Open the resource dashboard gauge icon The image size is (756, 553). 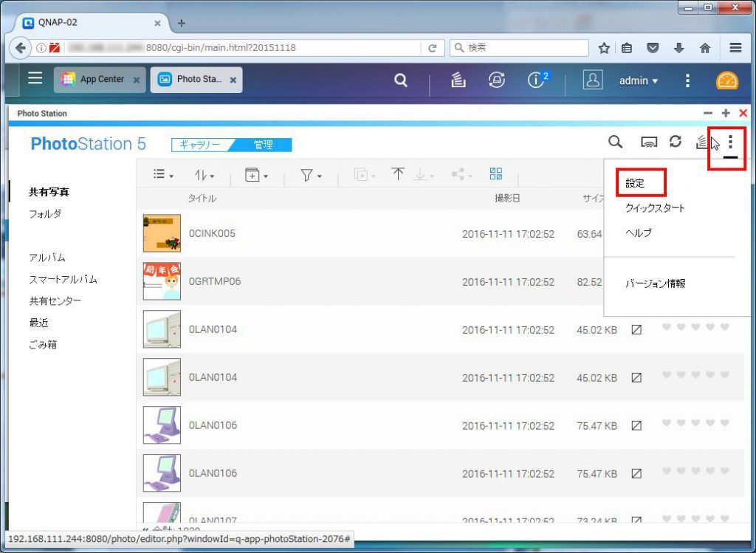point(726,80)
